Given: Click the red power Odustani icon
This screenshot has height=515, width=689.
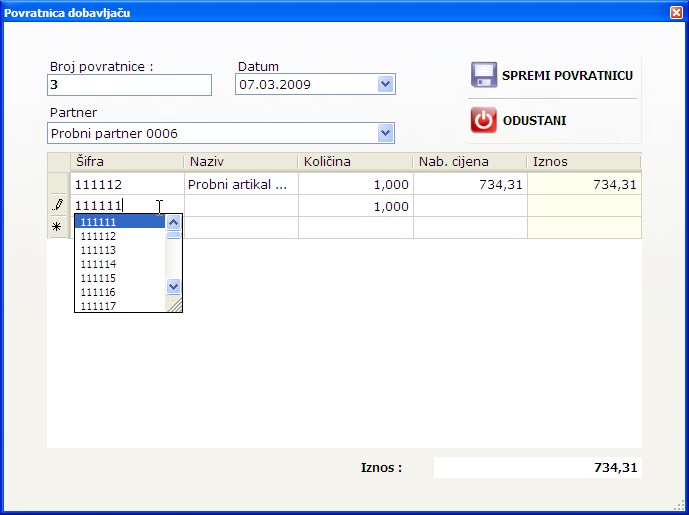Looking at the screenshot, I should [x=484, y=121].
